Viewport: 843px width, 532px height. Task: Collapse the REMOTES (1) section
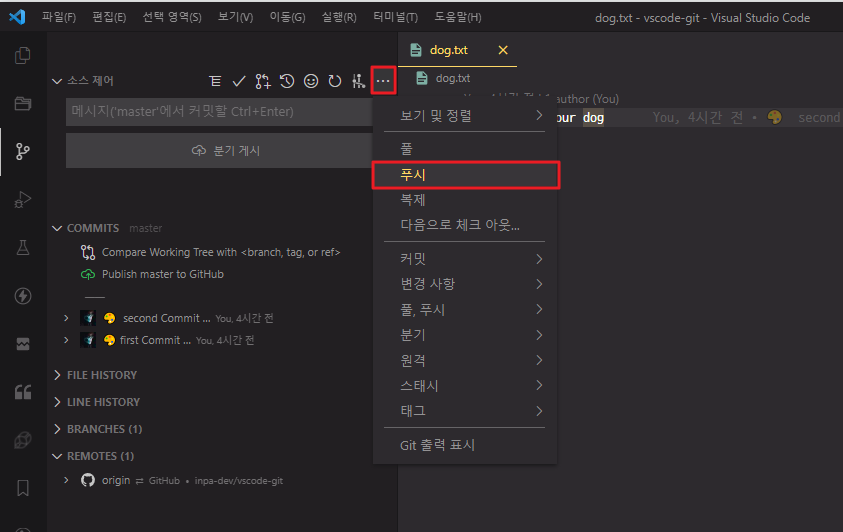coord(57,456)
